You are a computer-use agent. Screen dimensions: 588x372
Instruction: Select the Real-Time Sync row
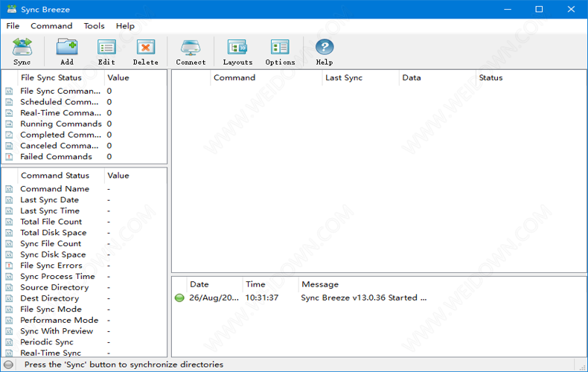pyautogui.click(x=85, y=353)
